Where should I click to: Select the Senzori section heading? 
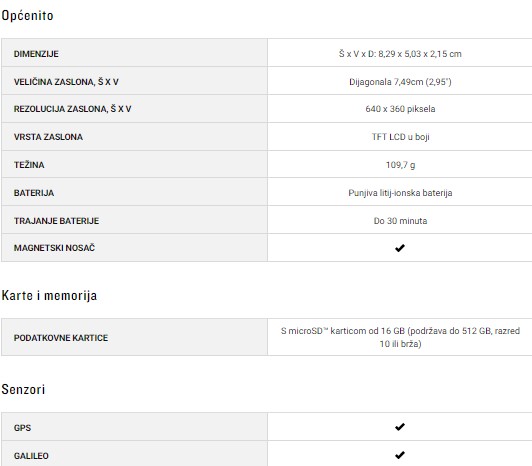tap(23, 389)
